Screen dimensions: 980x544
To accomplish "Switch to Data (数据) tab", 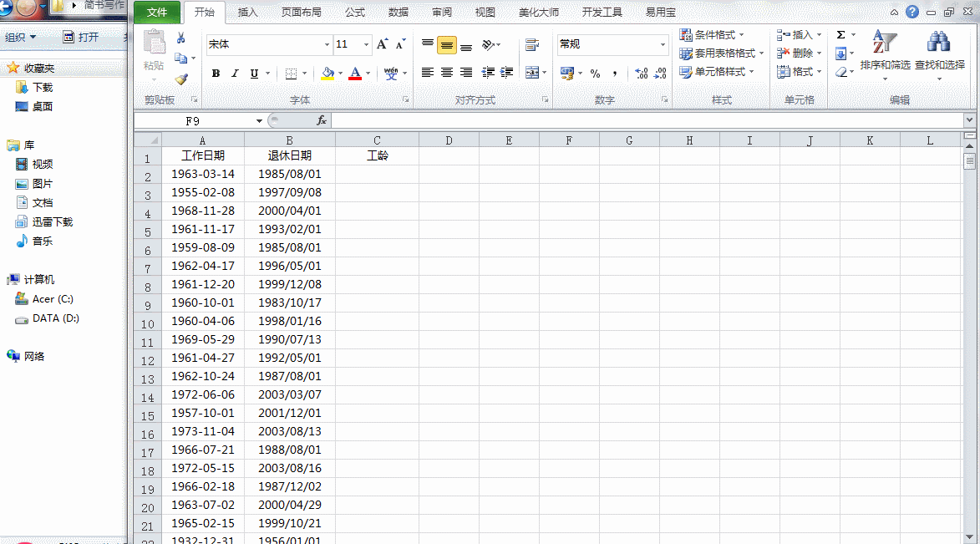I will coord(399,12).
